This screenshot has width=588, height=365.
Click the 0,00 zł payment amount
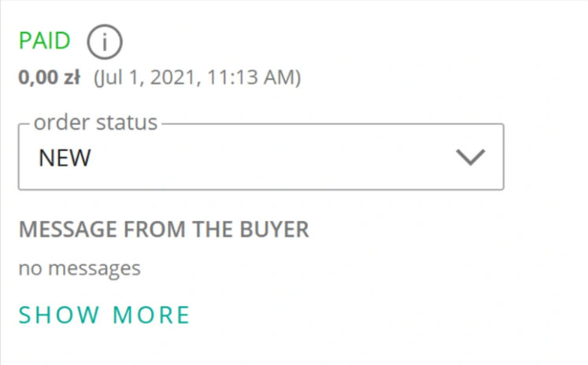[x=49, y=78]
